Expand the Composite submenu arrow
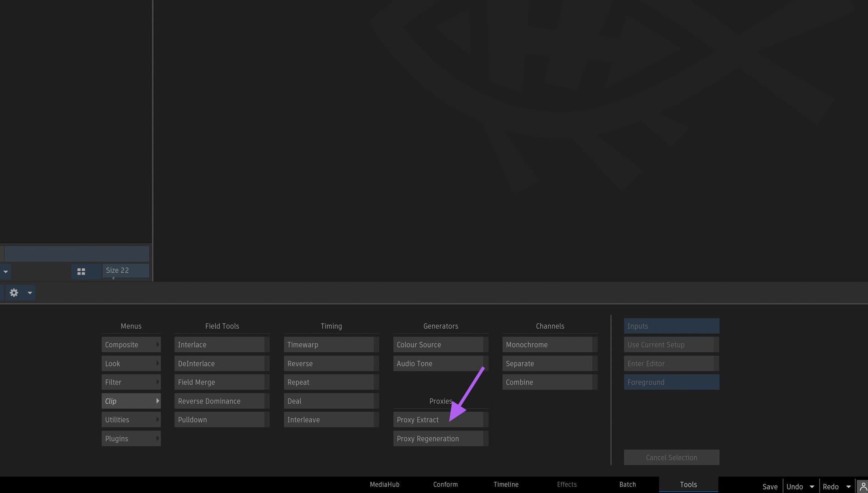The width and height of the screenshot is (868, 493). (x=157, y=345)
